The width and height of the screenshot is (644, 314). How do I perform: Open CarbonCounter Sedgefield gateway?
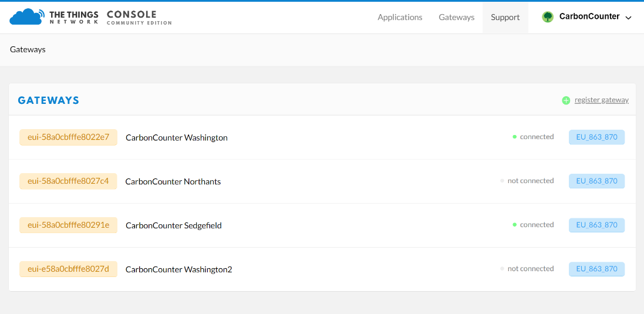173,225
